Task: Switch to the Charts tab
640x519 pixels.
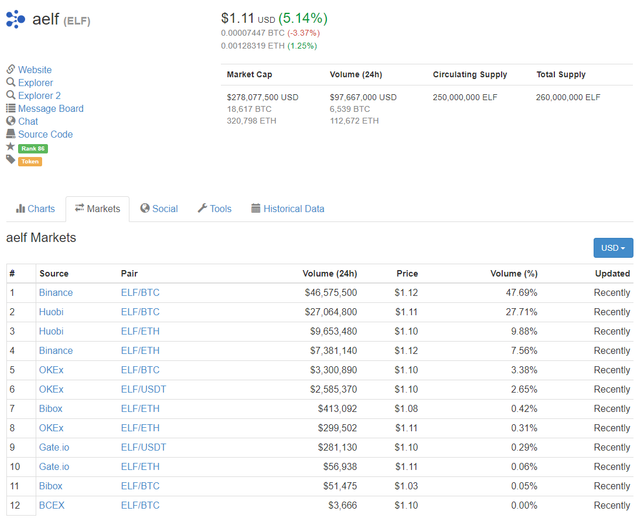Action: point(36,208)
